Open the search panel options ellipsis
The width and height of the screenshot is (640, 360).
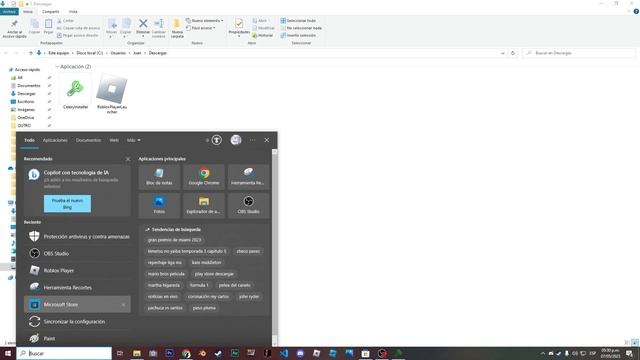[x=252, y=140]
